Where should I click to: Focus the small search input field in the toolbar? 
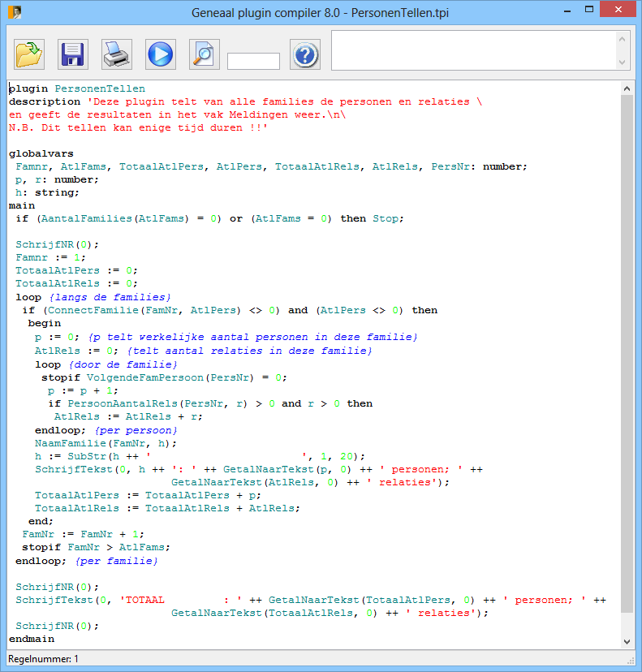253,61
